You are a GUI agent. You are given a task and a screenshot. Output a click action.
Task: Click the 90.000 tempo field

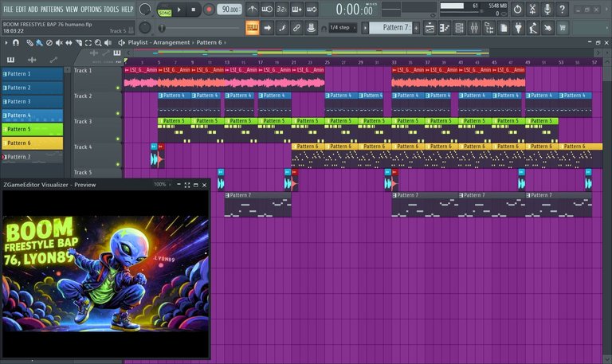229,10
